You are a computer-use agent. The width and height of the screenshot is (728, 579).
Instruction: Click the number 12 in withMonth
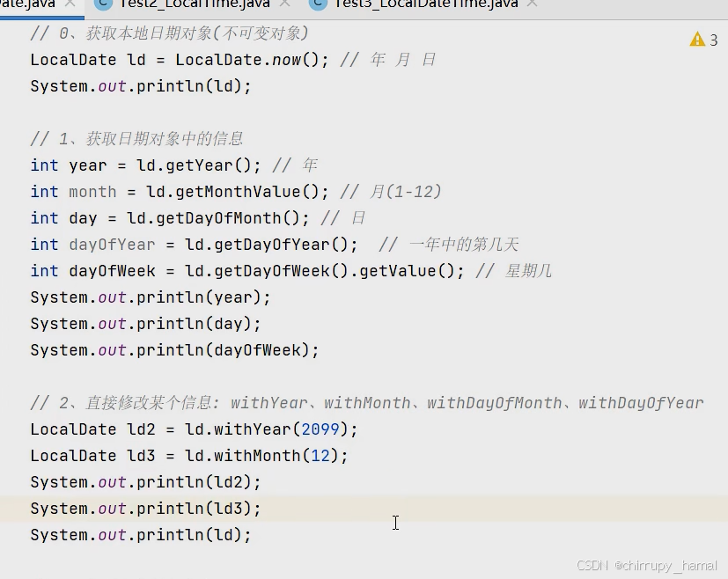(320, 456)
